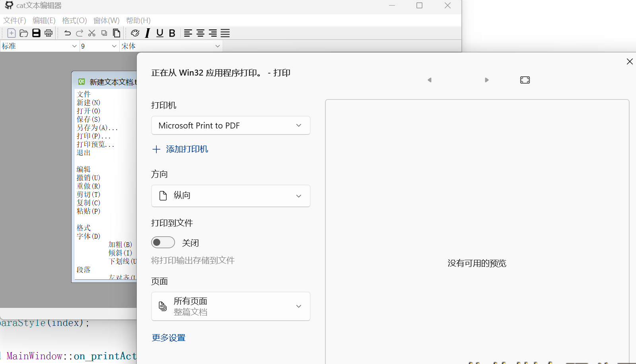Close the print dialog

click(x=630, y=61)
